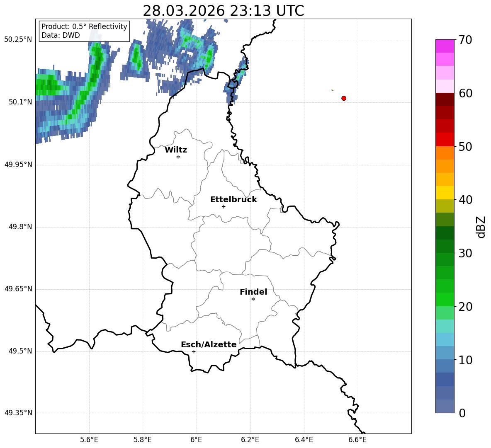
Task: Click the Esch/Alzette location cross marker
Action: tap(194, 351)
